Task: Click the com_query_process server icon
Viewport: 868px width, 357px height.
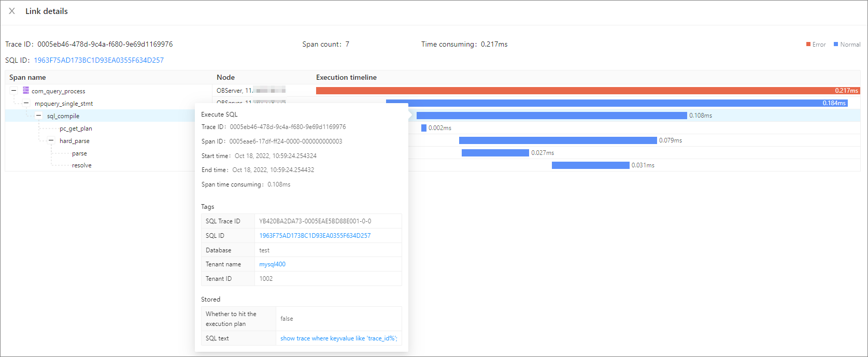Action: [x=26, y=91]
